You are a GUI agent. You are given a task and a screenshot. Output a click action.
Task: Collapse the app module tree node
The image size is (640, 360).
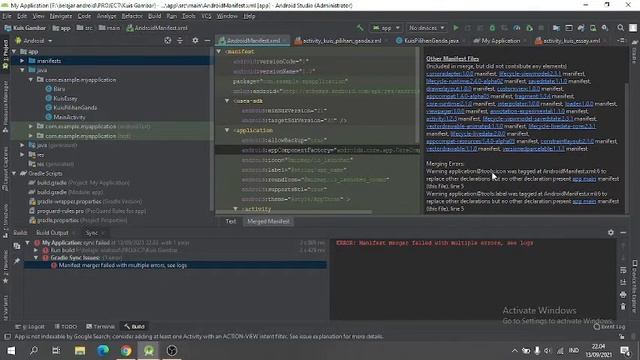click(x=14, y=51)
